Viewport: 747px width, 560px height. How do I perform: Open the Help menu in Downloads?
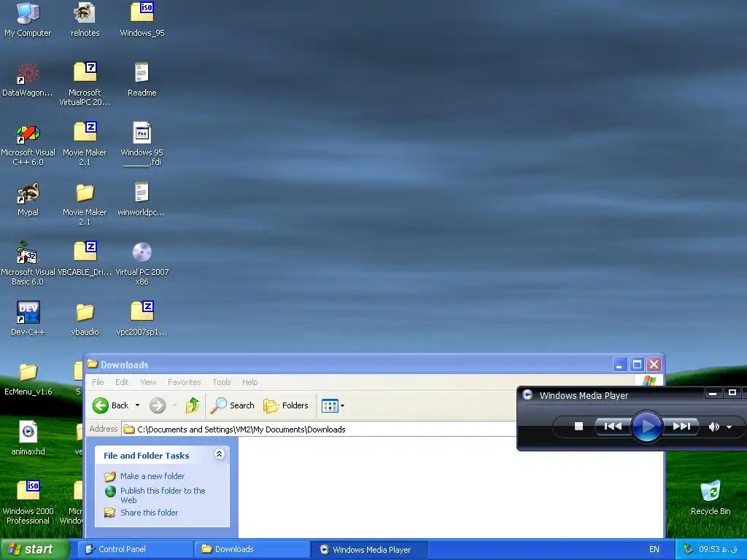pos(249,382)
